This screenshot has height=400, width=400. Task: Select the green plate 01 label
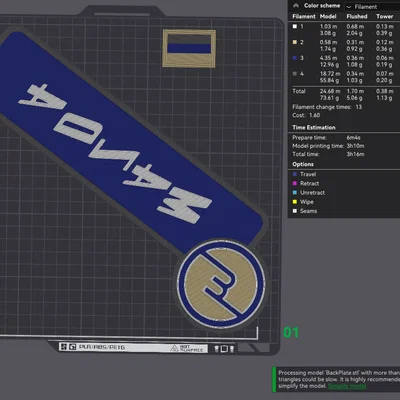291,333
